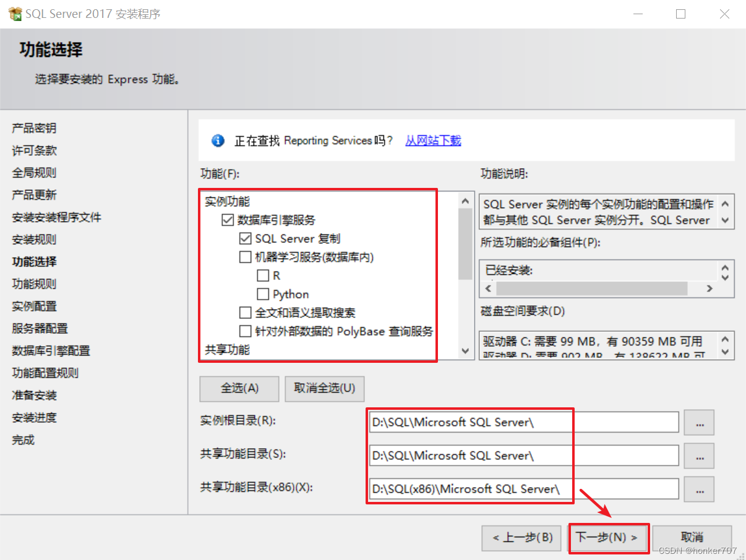
Task: Click the SQL Server icon in the title bar
Action: [14, 14]
